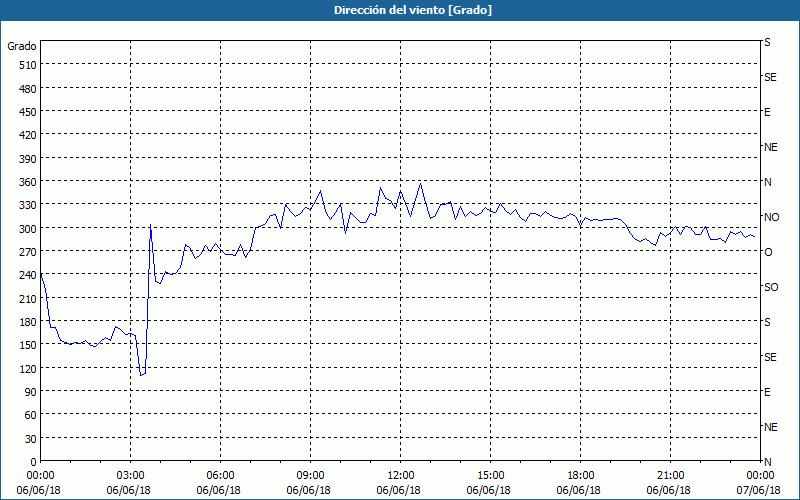This screenshot has width=800, height=500.
Task: Click the 'N' compass label at 360 level
Action: click(x=768, y=182)
